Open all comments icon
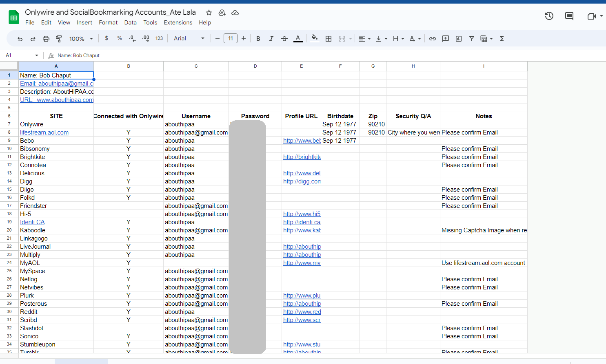The width and height of the screenshot is (606, 364). (569, 16)
